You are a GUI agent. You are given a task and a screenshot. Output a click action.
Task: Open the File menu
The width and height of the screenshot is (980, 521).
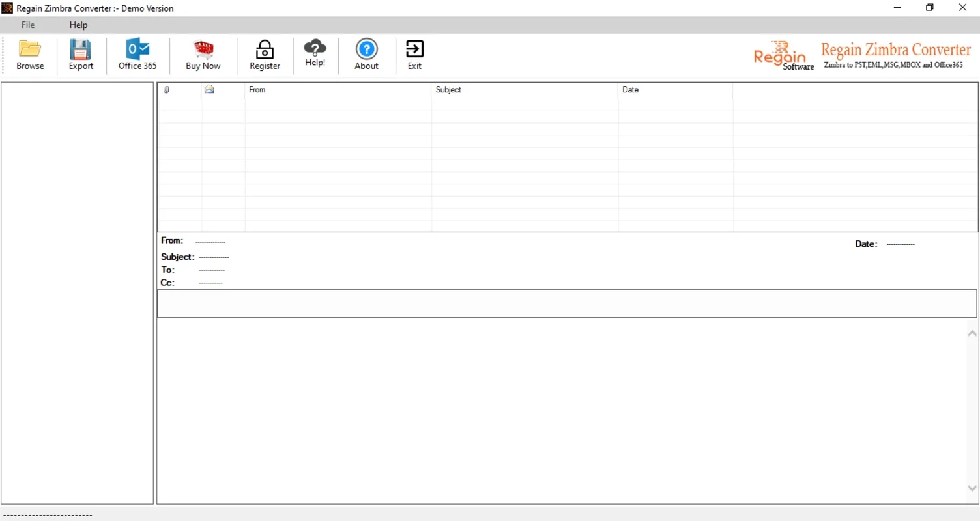coord(28,25)
